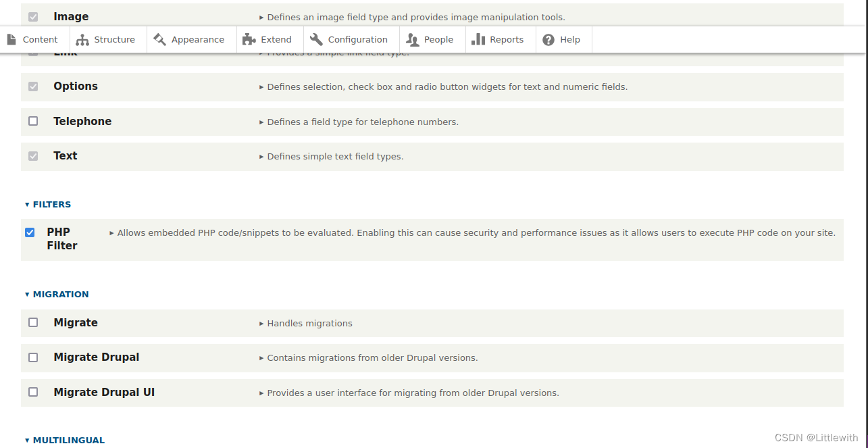Click the Structure hierarchy icon
This screenshot has width=868, height=448.
[82, 40]
